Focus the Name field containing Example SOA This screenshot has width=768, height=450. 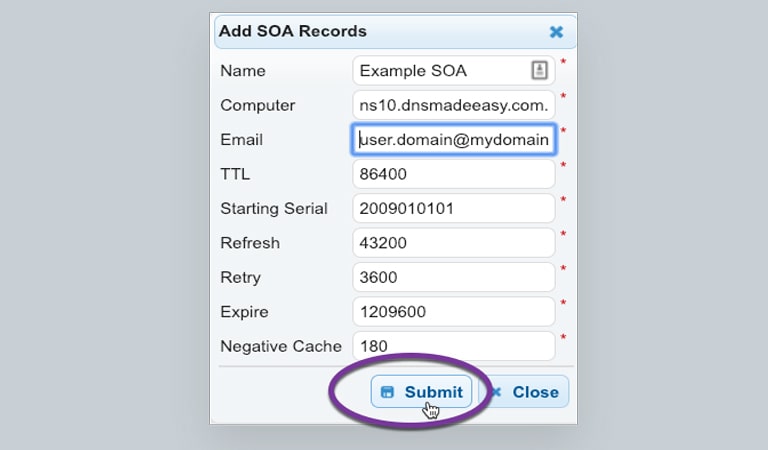coord(454,71)
